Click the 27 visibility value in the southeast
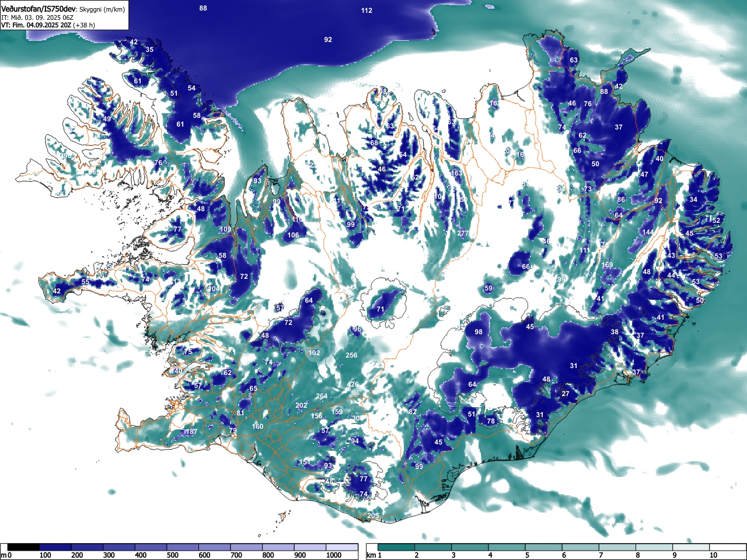747x560 pixels. tap(566, 394)
